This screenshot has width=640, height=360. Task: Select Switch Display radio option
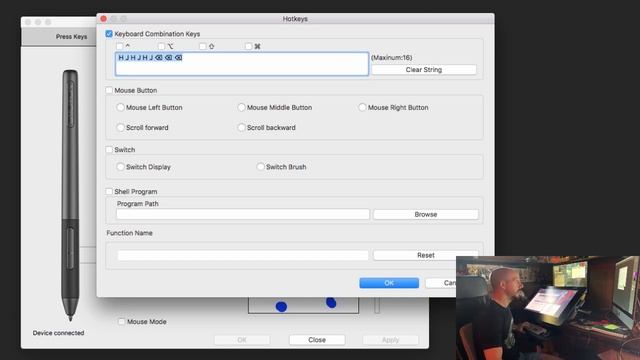tap(120, 167)
